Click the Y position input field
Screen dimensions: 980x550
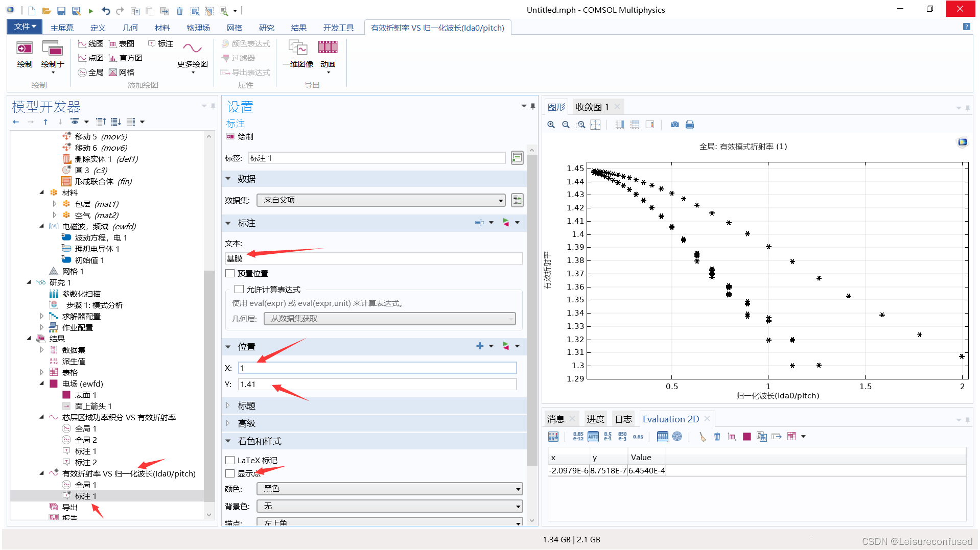(x=378, y=385)
